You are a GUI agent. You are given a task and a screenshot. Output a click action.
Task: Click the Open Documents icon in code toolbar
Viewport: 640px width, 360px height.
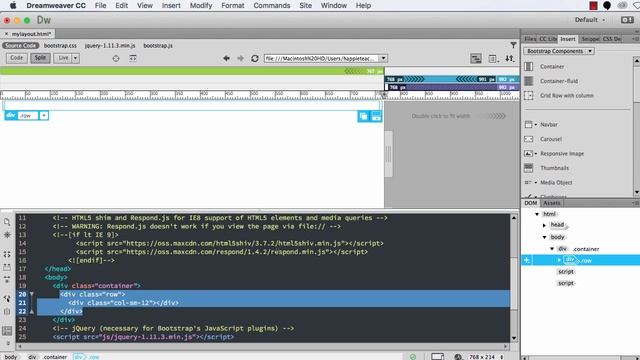pyautogui.click(x=7, y=222)
